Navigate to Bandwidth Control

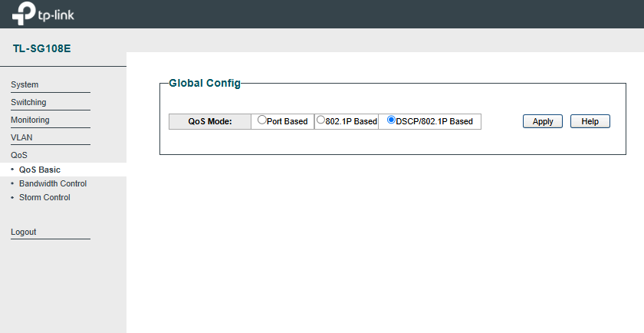(x=53, y=184)
